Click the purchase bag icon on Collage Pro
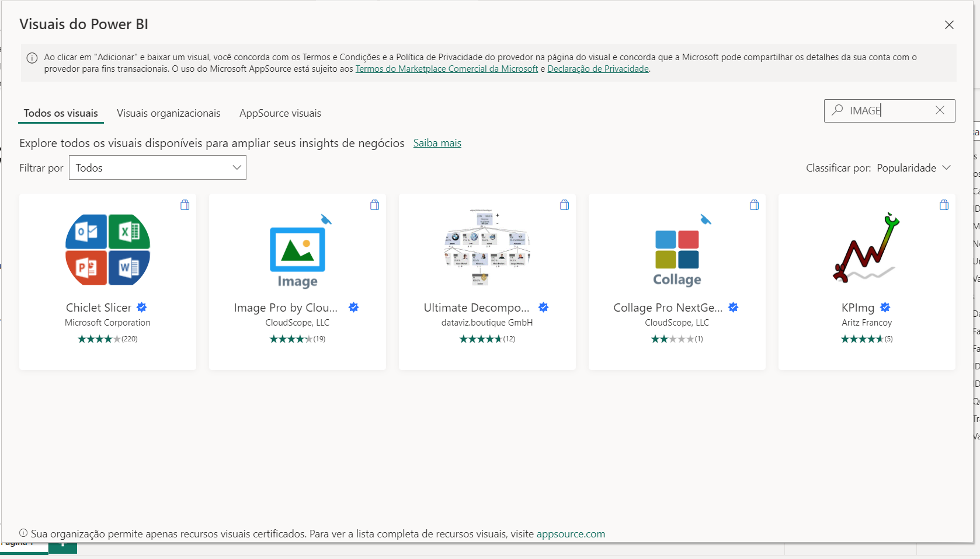The image size is (980, 559). tap(755, 205)
